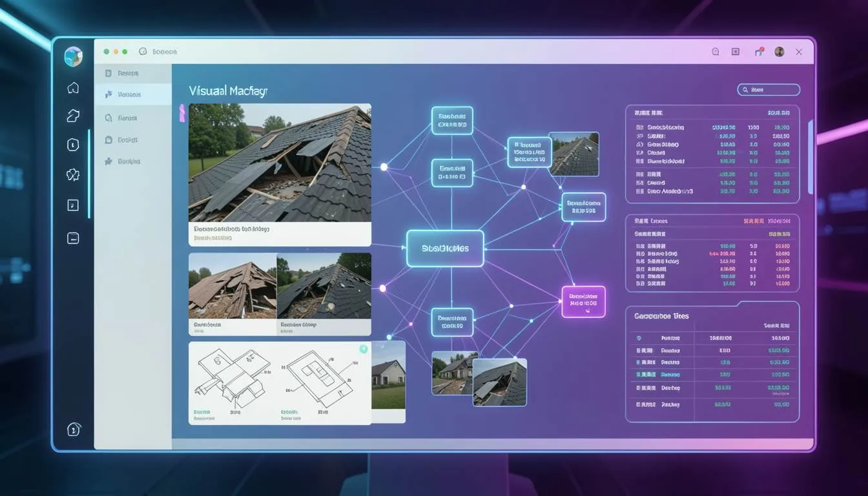Image resolution: width=868 pixels, height=496 pixels.
Task: Open the first navigation entry in the sidebar
Action: 132,72
